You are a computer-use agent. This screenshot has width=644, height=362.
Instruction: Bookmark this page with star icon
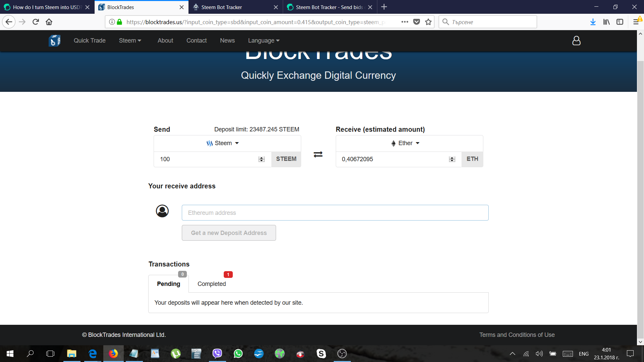tap(428, 22)
